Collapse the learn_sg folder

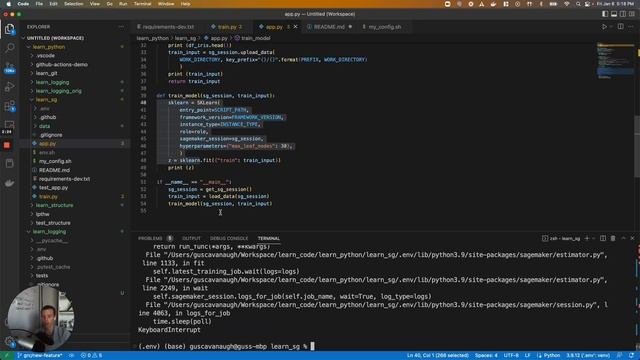point(46,100)
